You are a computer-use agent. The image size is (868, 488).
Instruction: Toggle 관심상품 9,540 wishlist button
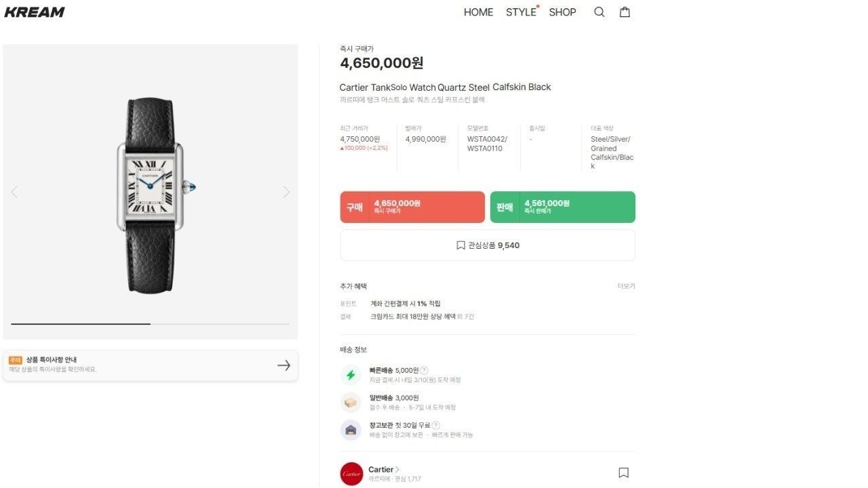click(x=488, y=245)
